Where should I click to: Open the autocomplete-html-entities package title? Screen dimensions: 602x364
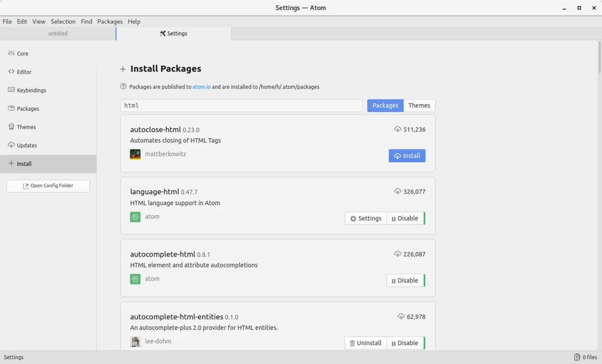[177, 317]
